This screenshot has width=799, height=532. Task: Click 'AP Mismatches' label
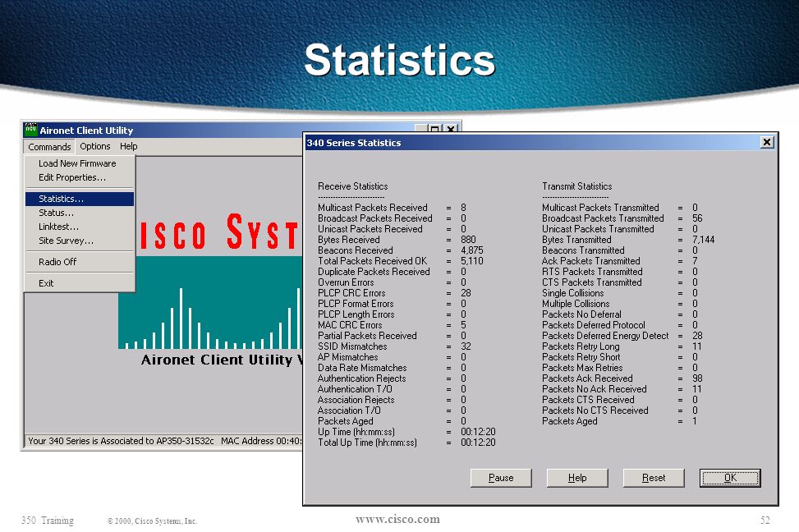tap(347, 357)
